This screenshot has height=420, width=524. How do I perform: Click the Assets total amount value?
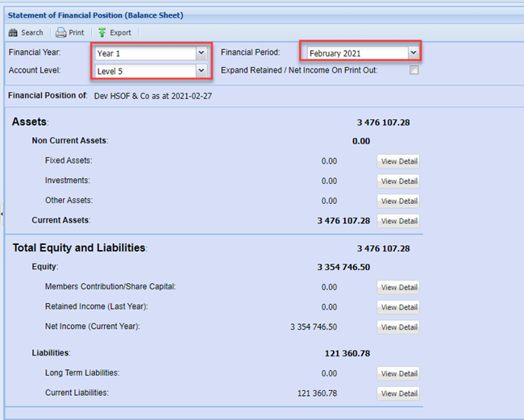tap(383, 123)
